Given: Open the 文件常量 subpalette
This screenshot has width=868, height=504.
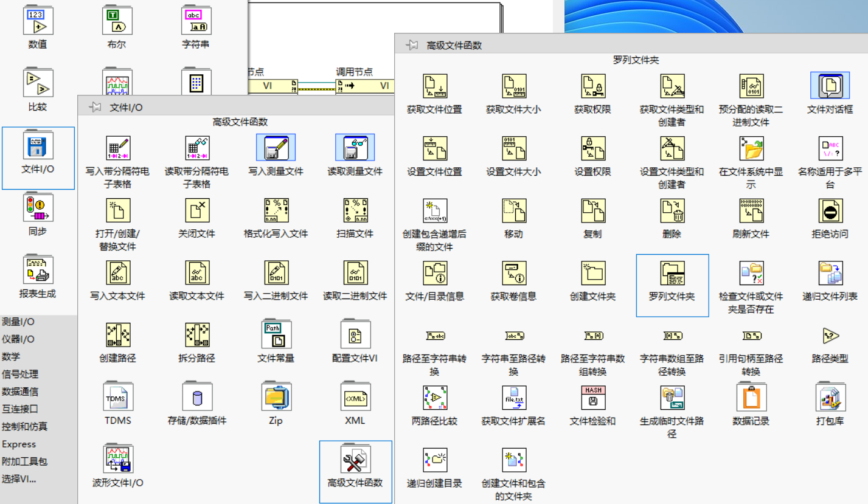Looking at the screenshot, I should tap(276, 334).
